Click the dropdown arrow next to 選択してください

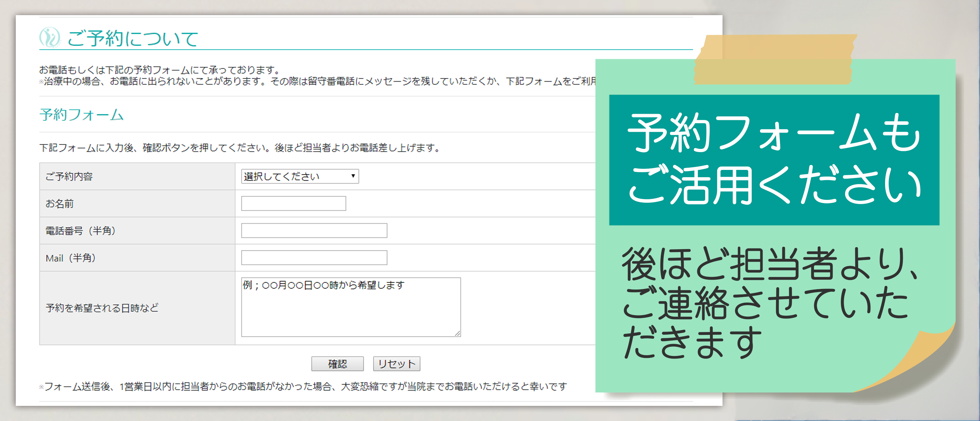[x=353, y=176]
